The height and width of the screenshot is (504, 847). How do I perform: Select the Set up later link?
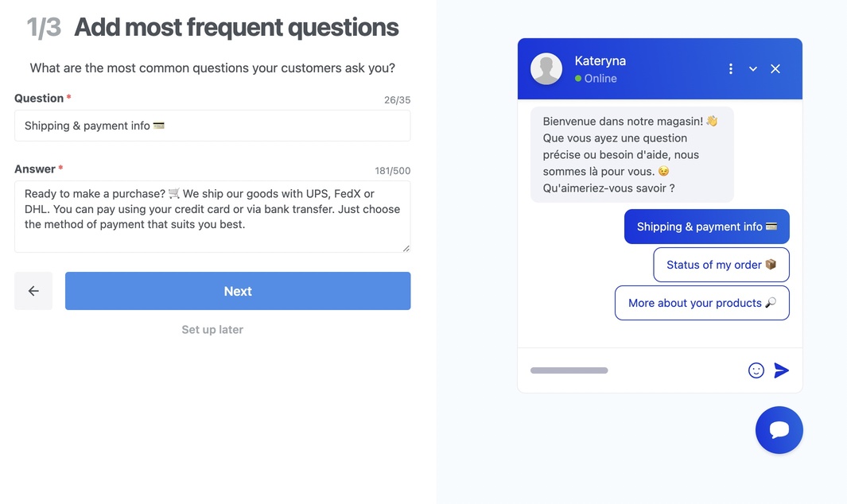point(212,329)
